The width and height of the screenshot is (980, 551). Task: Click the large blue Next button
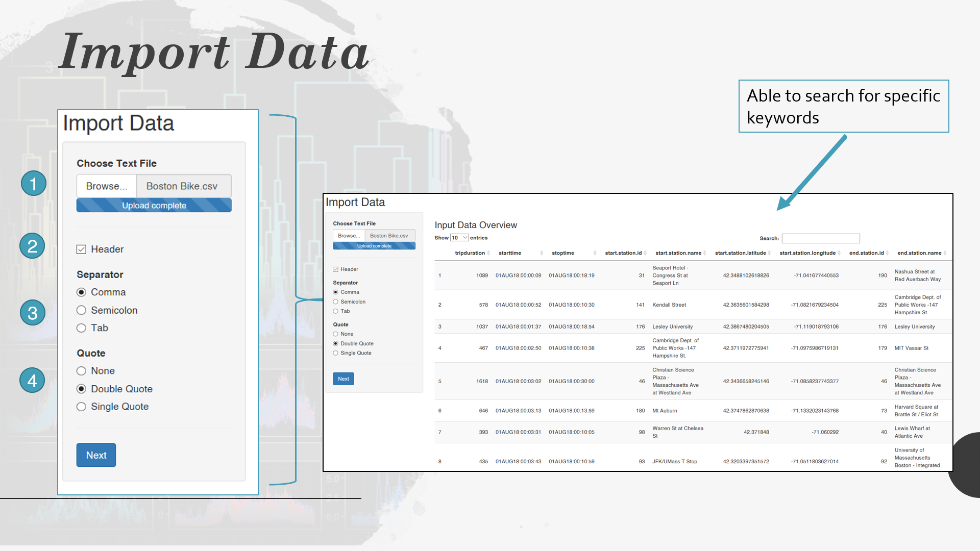(96, 455)
